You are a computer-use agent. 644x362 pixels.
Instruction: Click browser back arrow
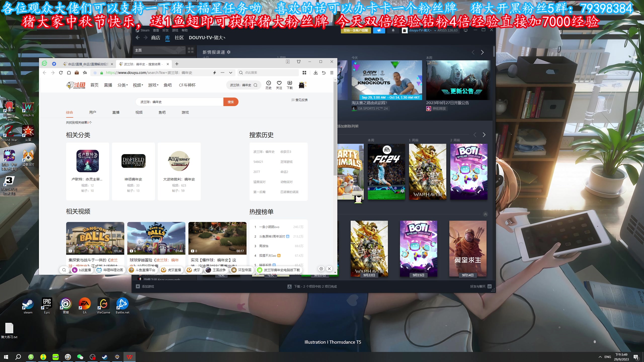point(45,73)
